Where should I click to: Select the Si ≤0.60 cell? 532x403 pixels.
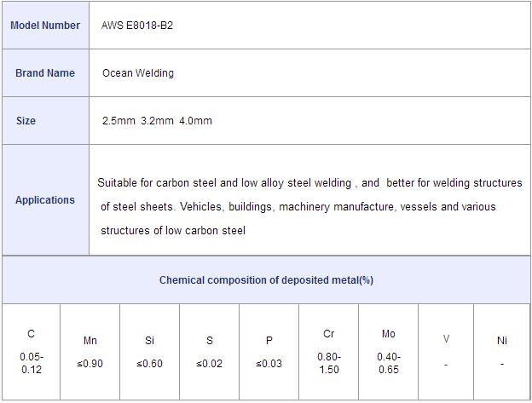click(150, 352)
